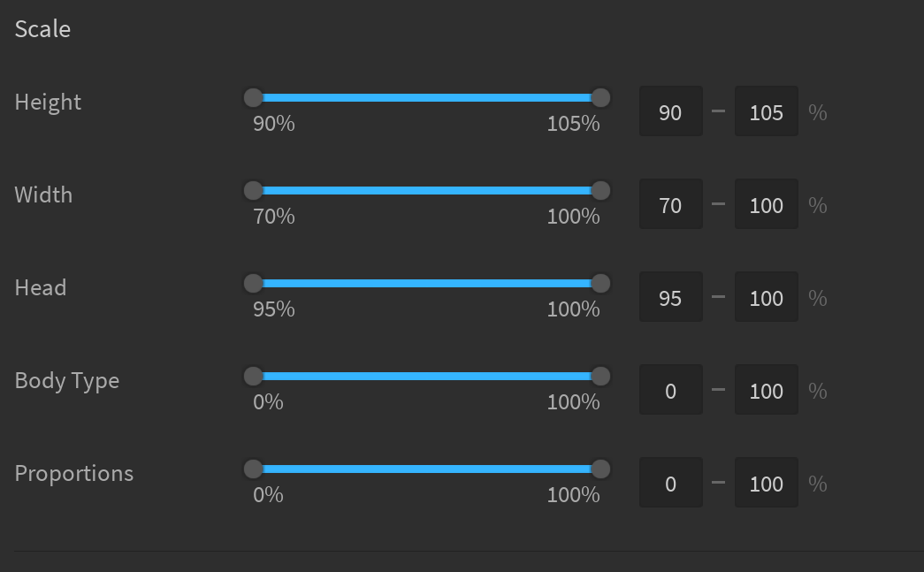Select the Width minimum field showing 70
This screenshot has height=572, width=924.
point(670,203)
